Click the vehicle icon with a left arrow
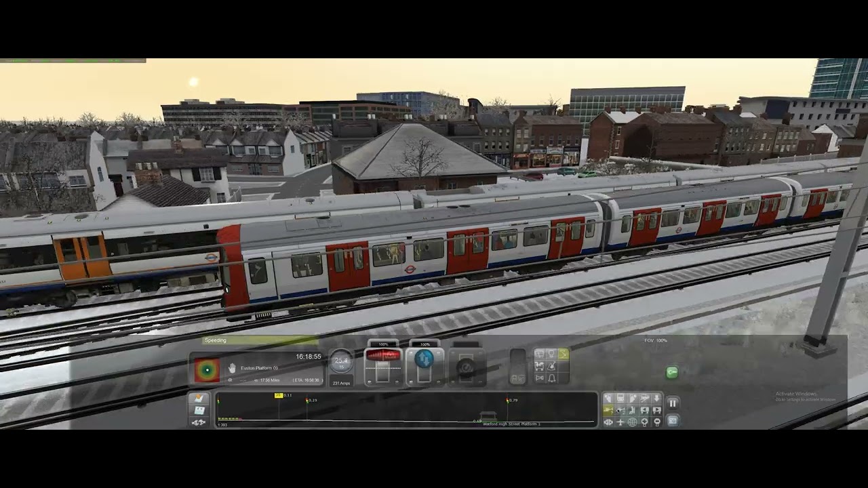The height and width of the screenshot is (488, 868). [x=645, y=410]
